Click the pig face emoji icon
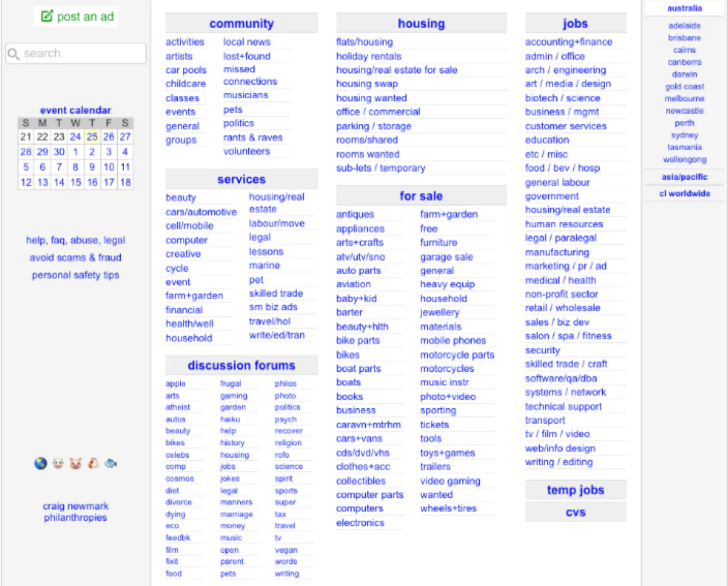728x586 pixels. point(76,464)
